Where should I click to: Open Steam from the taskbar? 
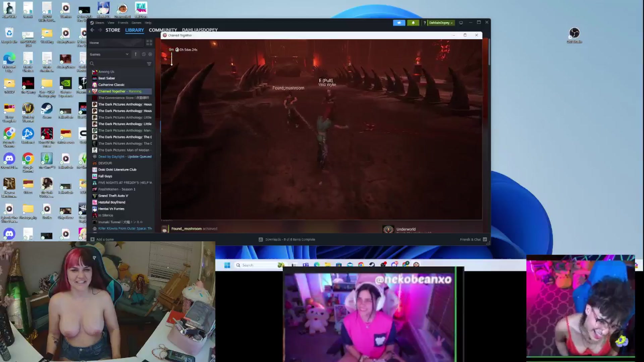click(372, 265)
